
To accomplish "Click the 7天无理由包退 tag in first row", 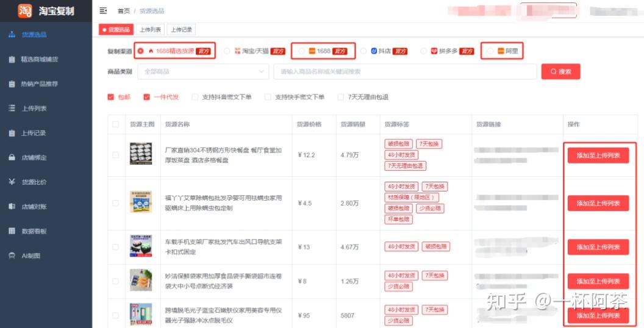I will (406, 166).
